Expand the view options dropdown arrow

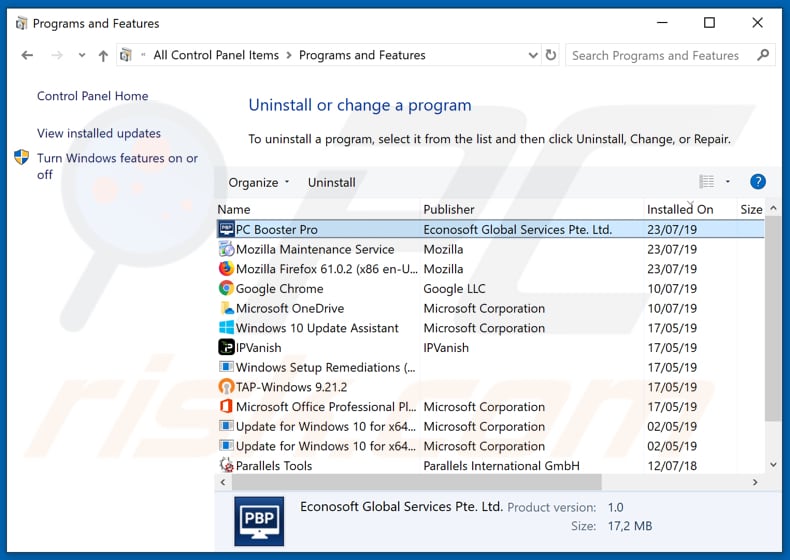(728, 182)
